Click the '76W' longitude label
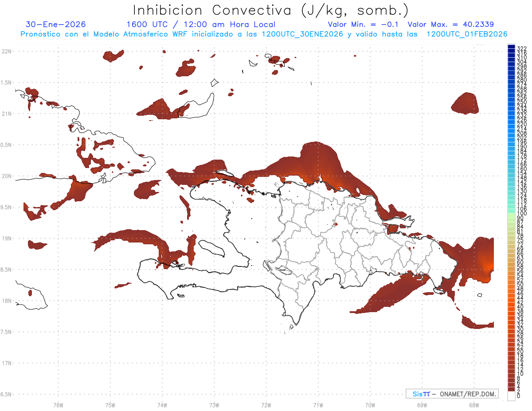Screen dimensions: 532x411 pos(58,405)
